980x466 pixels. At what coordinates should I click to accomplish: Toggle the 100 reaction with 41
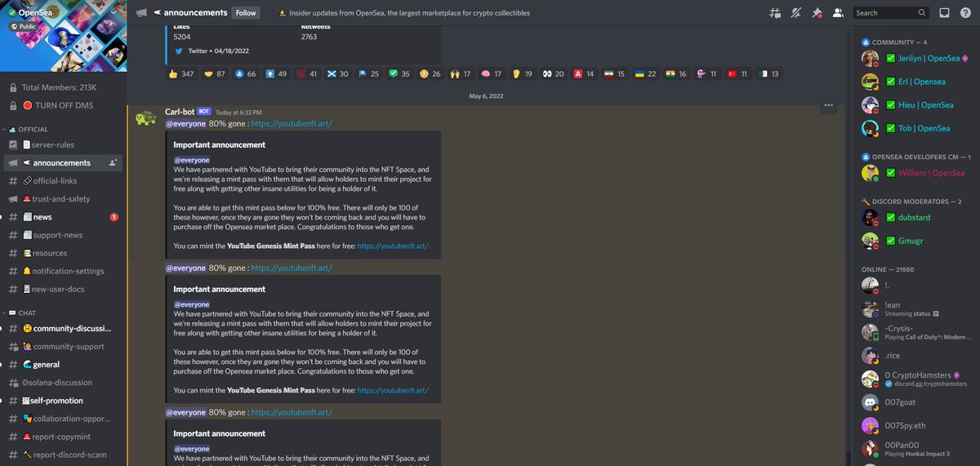307,74
